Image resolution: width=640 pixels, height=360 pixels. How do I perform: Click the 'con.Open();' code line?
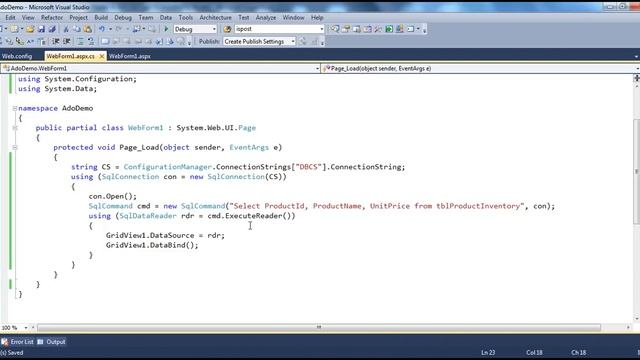(113, 196)
